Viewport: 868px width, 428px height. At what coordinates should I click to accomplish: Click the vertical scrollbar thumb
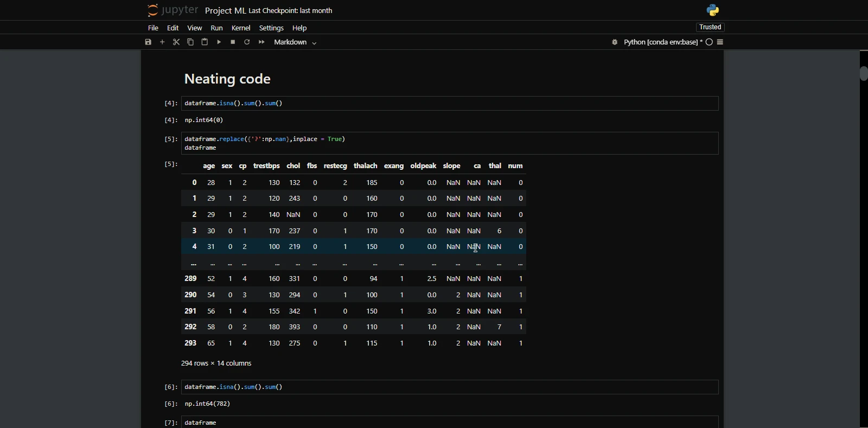click(864, 72)
